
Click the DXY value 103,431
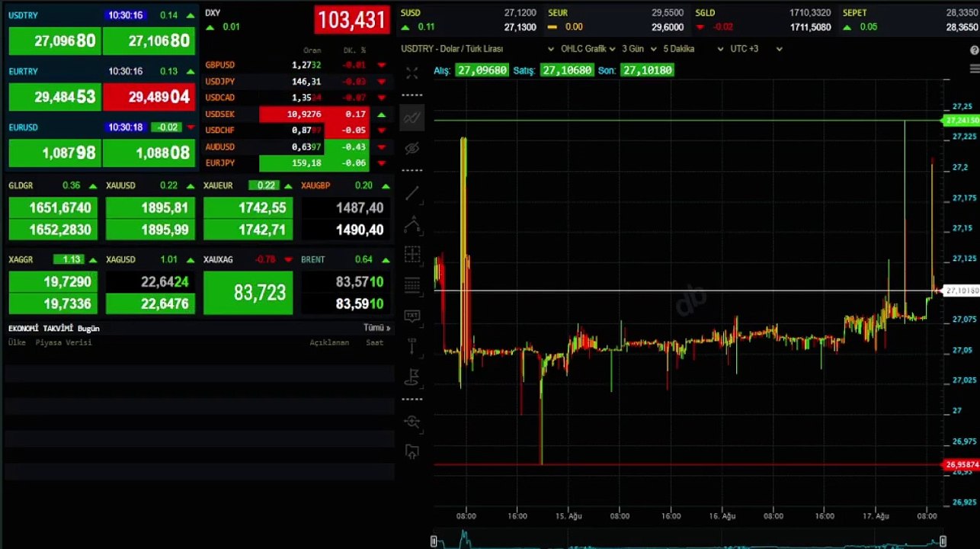click(x=352, y=20)
